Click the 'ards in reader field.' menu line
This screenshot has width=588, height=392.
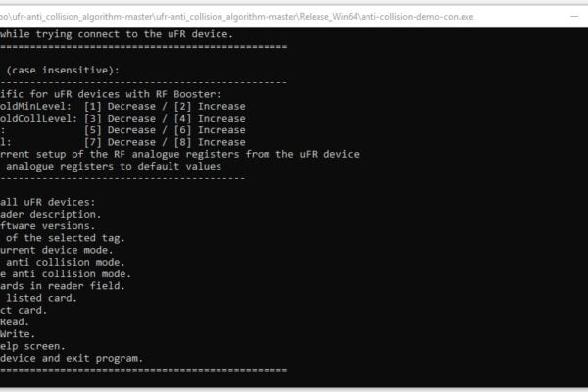click(63, 286)
